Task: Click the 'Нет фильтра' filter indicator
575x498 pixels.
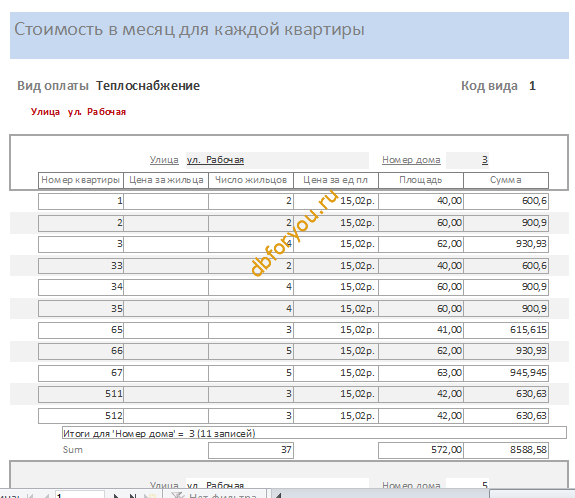Action: 214,495
